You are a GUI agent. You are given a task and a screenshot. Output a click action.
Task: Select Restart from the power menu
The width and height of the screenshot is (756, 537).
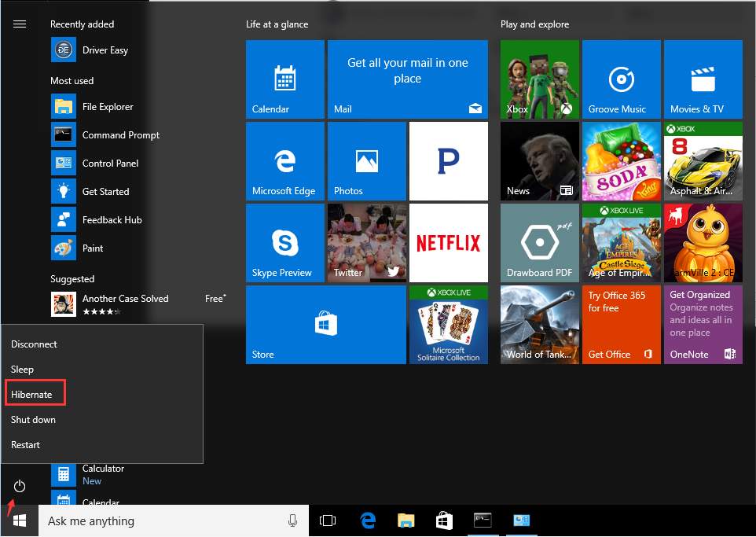click(x=25, y=444)
